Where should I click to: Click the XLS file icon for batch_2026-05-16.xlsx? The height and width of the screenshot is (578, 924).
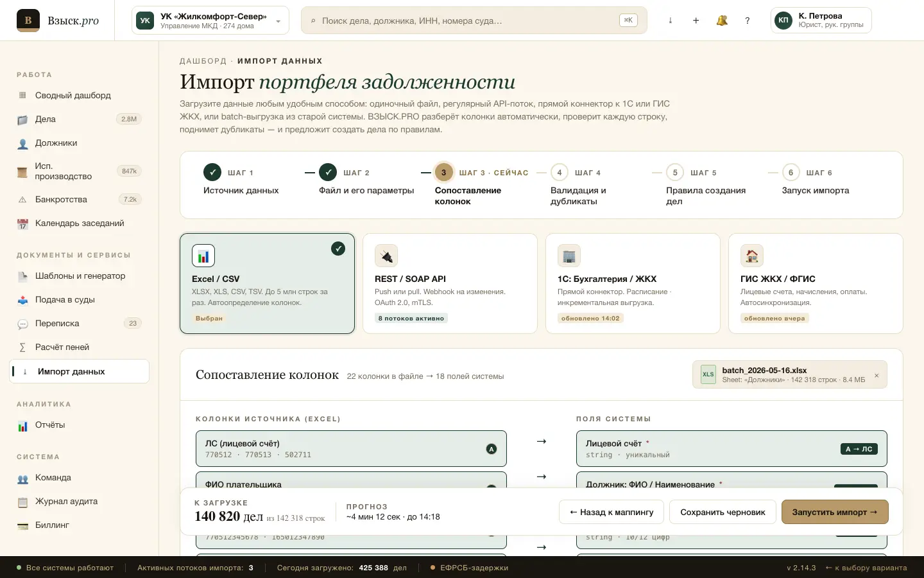coord(708,374)
